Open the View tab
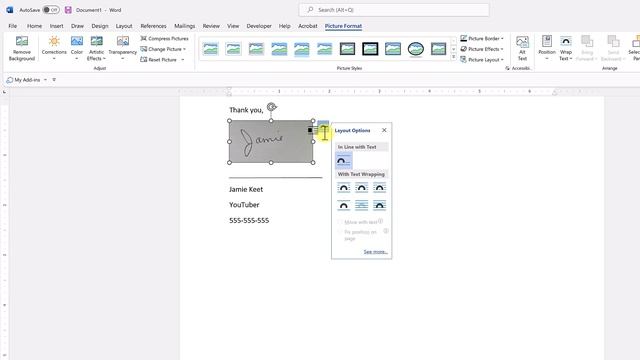Image resolution: width=640 pixels, height=360 pixels. pos(233,26)
